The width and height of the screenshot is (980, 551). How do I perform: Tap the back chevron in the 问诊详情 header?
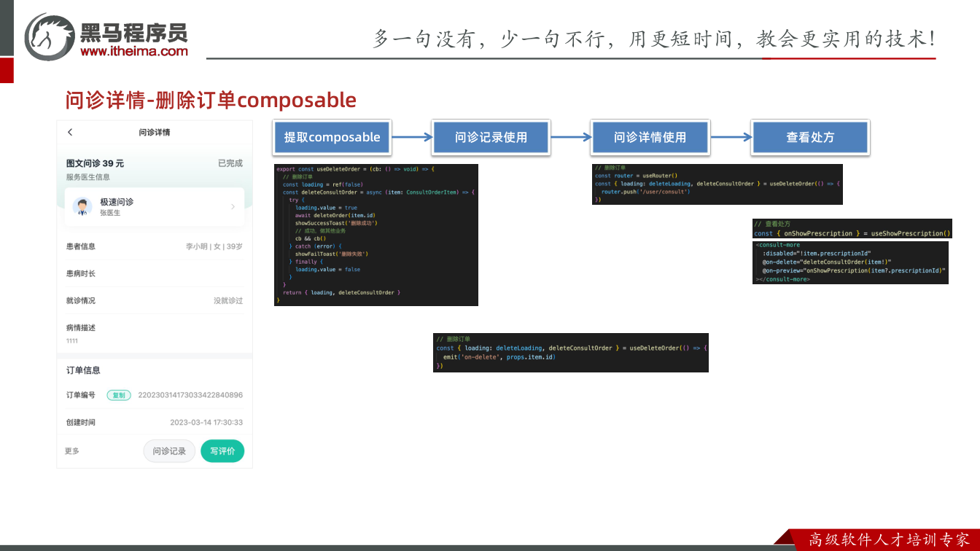(x=70, y=132)
